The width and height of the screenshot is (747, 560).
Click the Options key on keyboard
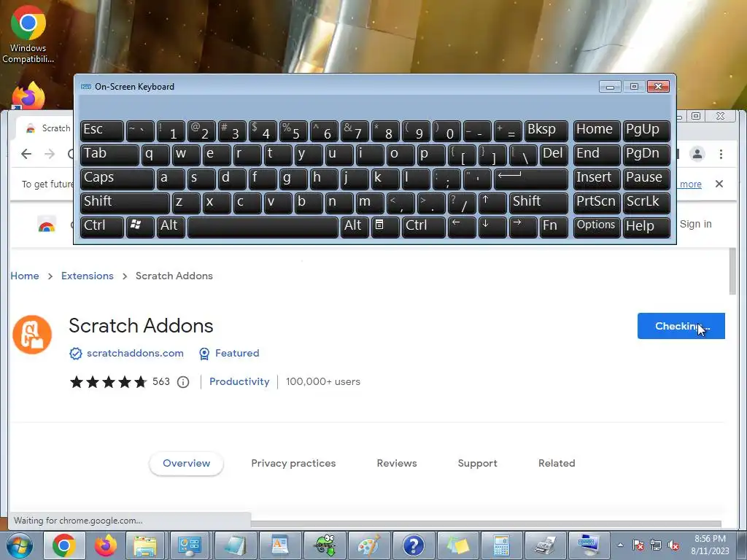click(x=597, y=227)
